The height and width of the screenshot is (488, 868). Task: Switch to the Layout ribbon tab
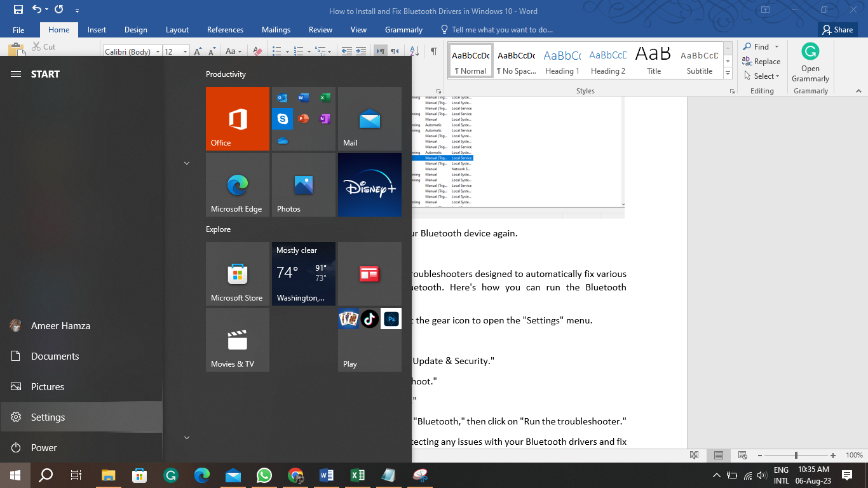tap(177, 30)
